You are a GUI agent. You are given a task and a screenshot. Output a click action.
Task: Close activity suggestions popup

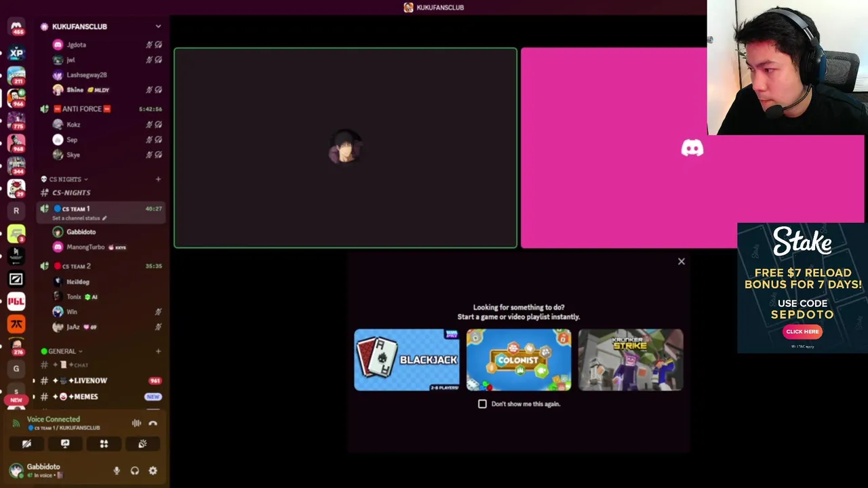coord(682,262)
